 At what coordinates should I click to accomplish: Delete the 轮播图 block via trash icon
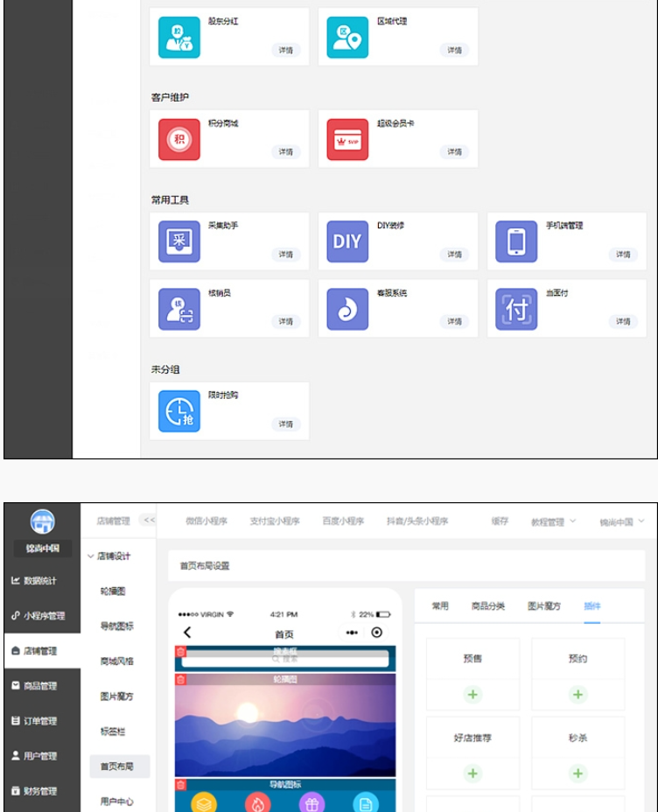[180, 679]
